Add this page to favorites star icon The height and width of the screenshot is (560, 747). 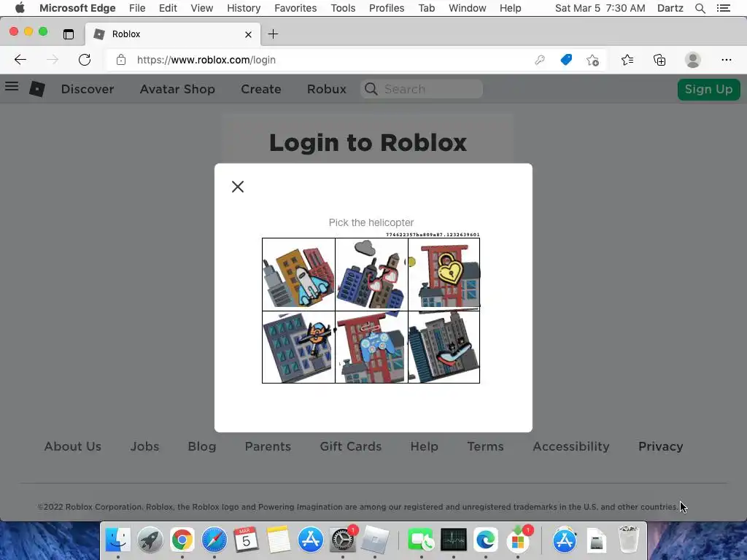[x=592, y=60]
